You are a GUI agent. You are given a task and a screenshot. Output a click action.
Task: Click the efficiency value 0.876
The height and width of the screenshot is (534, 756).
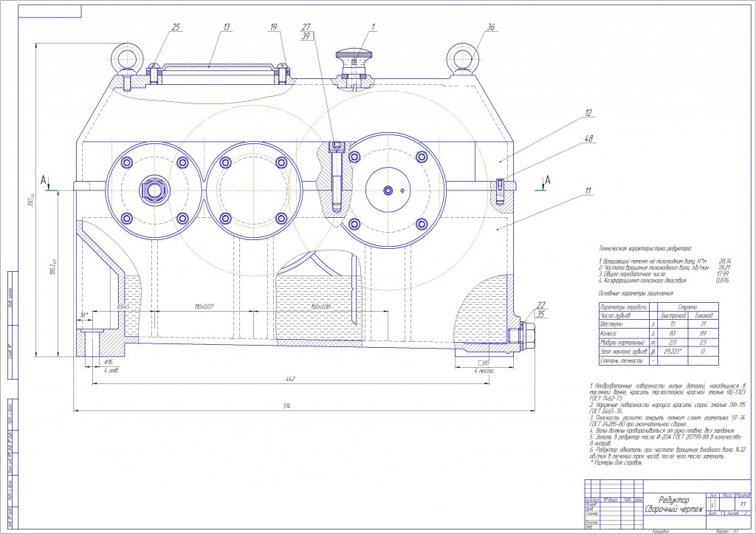tap(722, 280)
